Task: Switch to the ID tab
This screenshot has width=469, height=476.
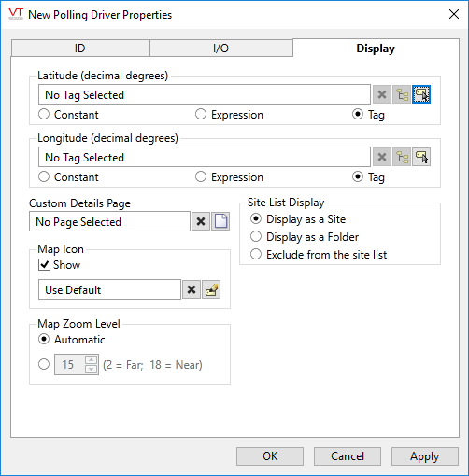Action: [80, 49]
